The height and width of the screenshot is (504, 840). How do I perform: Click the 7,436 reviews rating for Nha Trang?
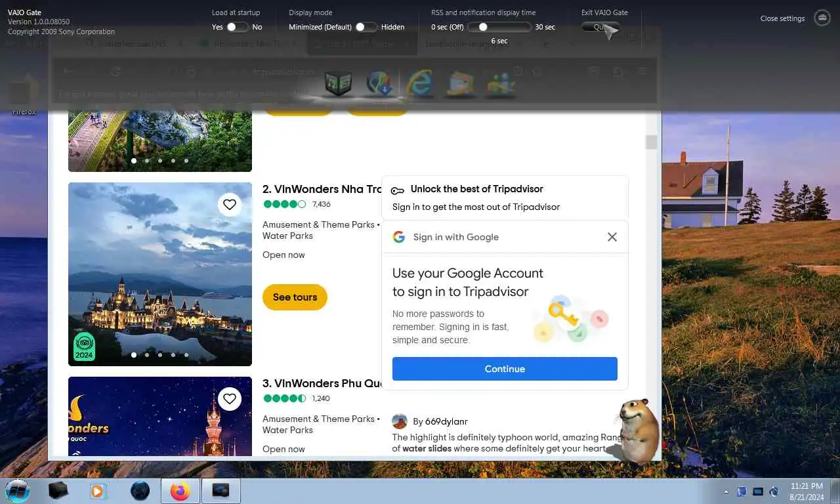point(297,204)
